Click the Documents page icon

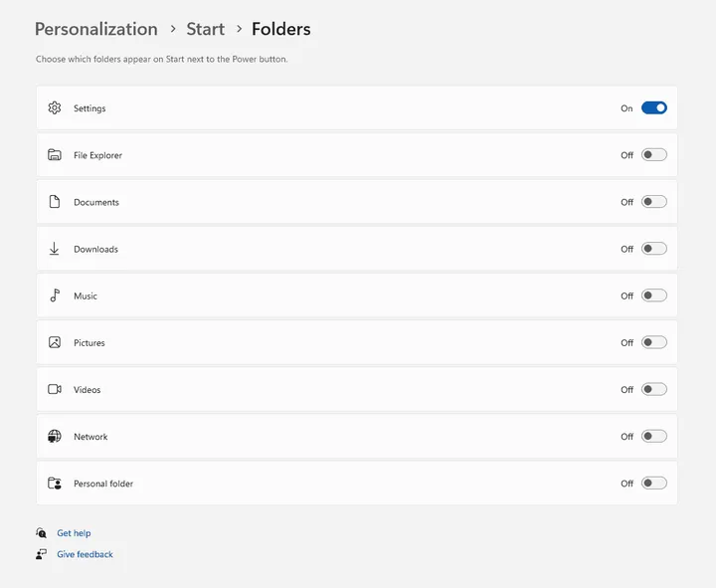click(55, 202)
